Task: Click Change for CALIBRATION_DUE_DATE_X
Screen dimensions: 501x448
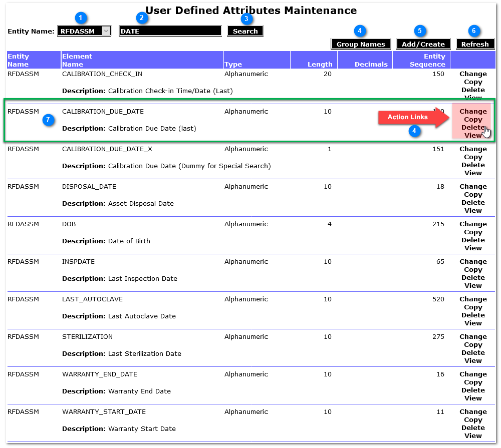Action: pos(473,149)
